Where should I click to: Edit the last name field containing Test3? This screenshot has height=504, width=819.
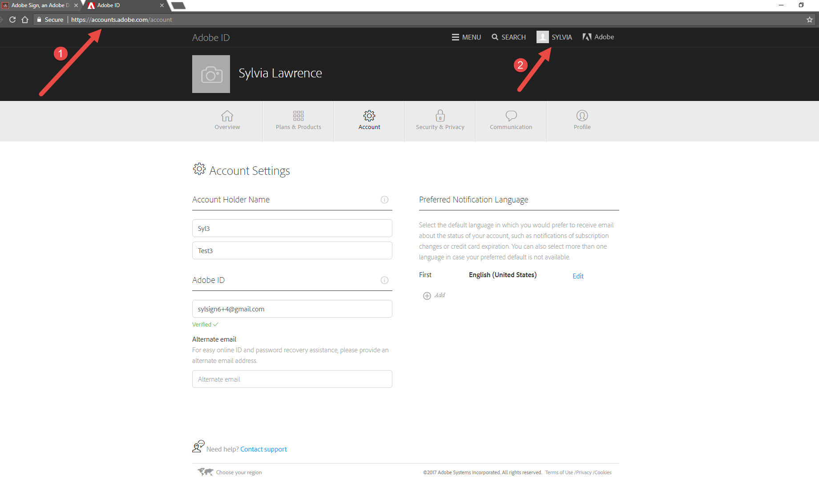pos(292,250)
